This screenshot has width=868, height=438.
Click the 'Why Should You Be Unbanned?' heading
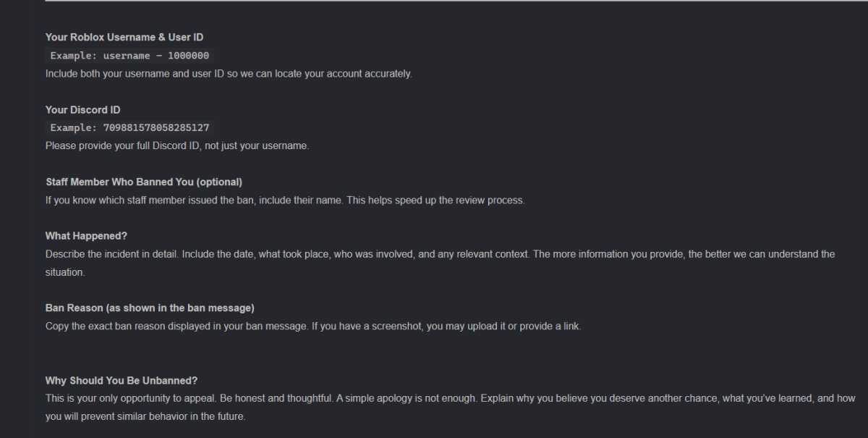122,381
